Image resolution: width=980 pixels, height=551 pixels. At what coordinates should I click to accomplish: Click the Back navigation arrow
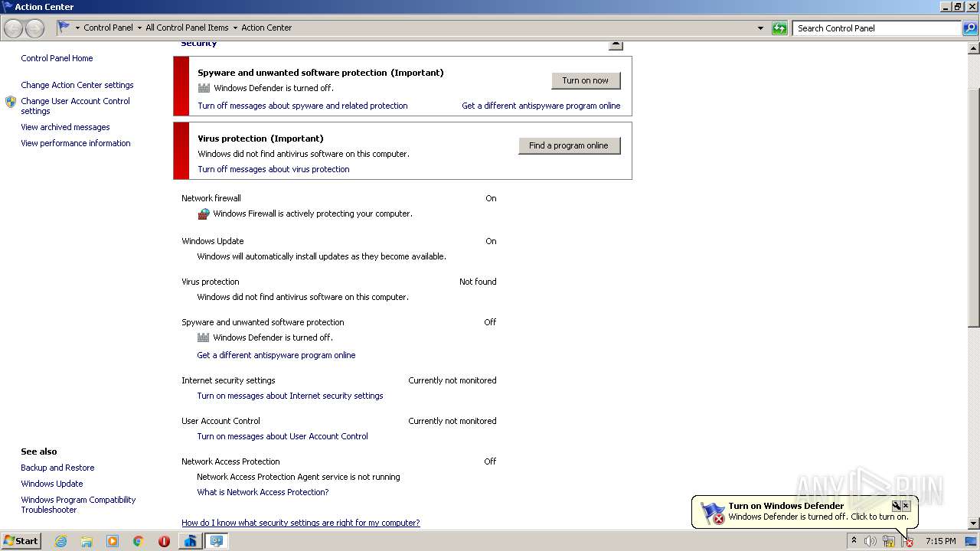click(x=13, y=28)
